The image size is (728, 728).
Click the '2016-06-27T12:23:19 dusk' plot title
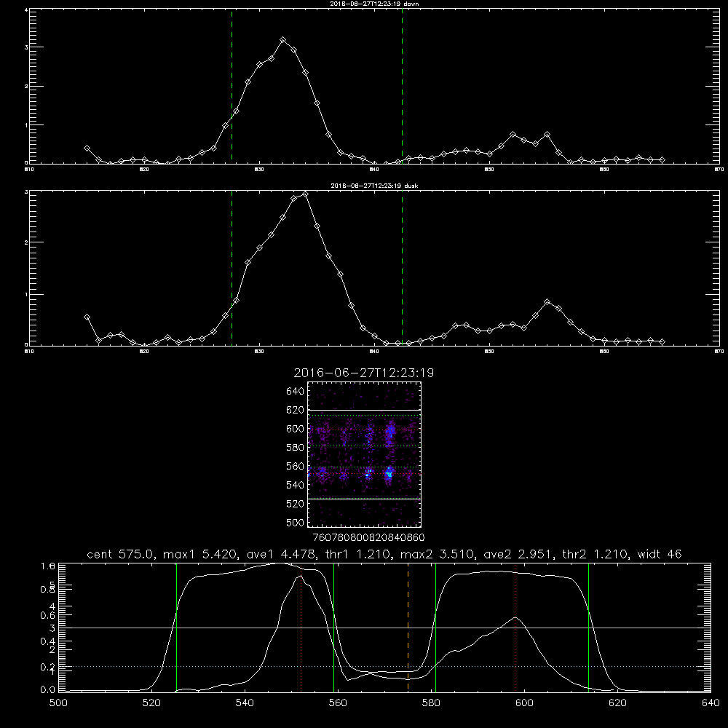pyautogui.click(x=374, y=186)
